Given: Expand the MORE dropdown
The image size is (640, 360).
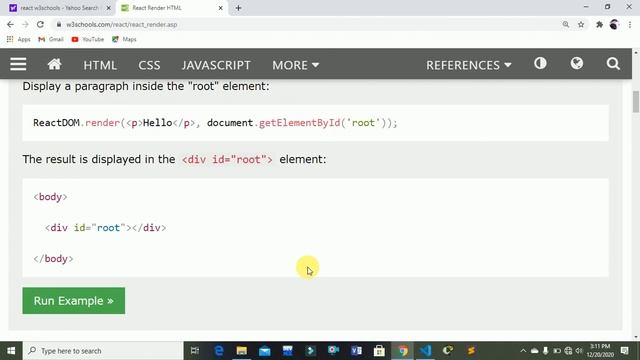Looking at the screenshot, I should pos(296,65).
